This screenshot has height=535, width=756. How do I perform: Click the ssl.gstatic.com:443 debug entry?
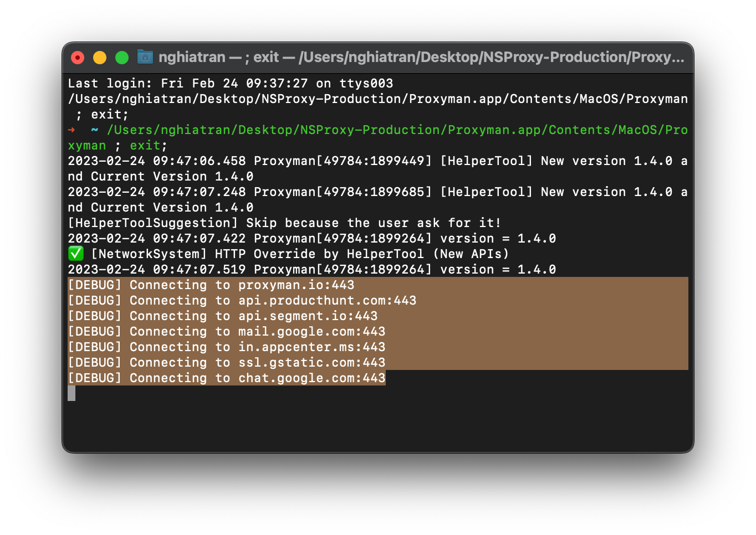(224, 362)
